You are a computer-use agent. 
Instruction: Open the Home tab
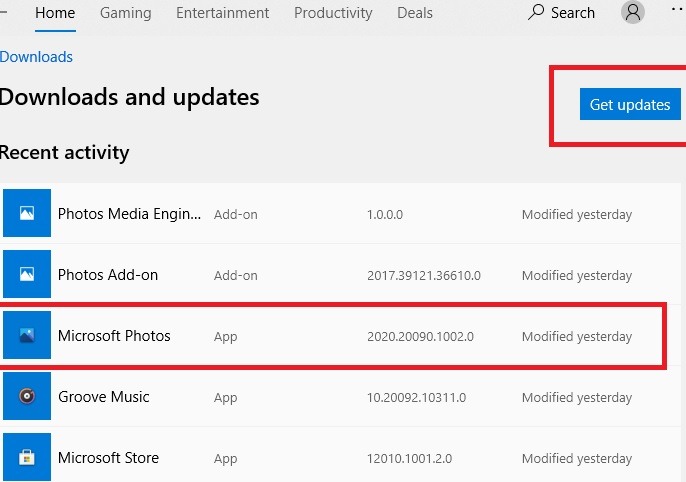coord(55,13)
